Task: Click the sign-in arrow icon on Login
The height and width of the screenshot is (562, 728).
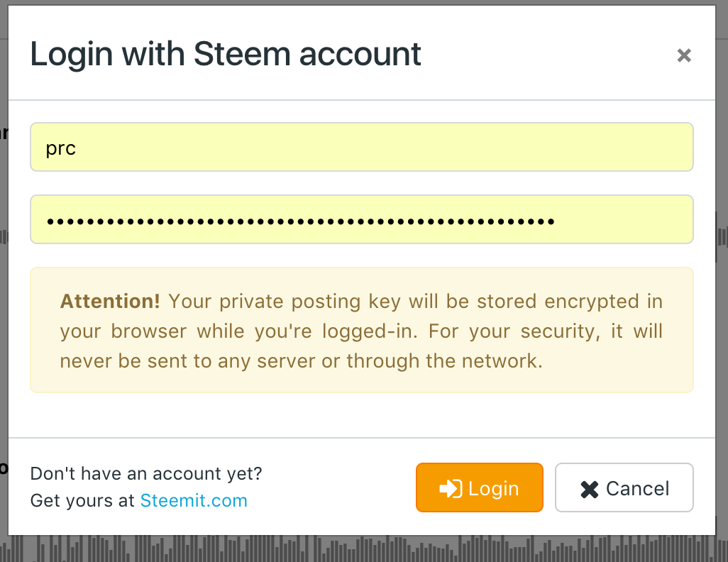Action: [451, 488]
